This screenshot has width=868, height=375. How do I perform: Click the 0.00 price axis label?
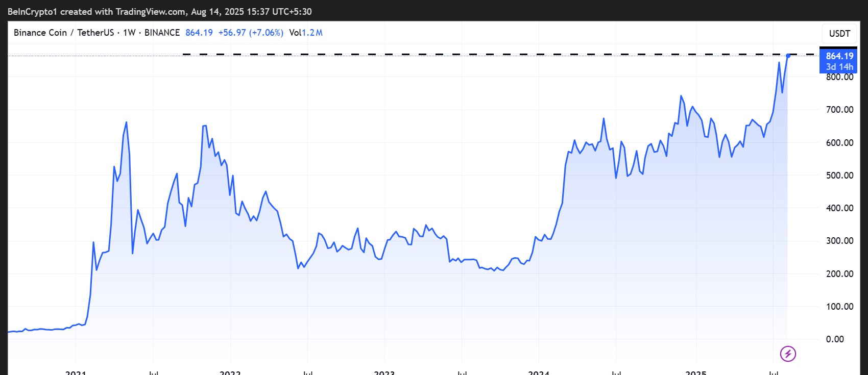835,339
